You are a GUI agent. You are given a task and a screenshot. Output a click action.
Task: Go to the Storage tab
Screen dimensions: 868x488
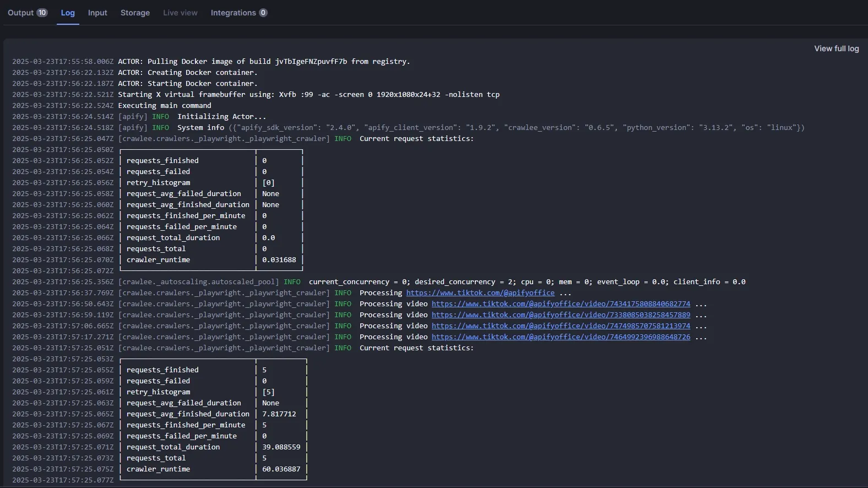click(x=135, y=13)
